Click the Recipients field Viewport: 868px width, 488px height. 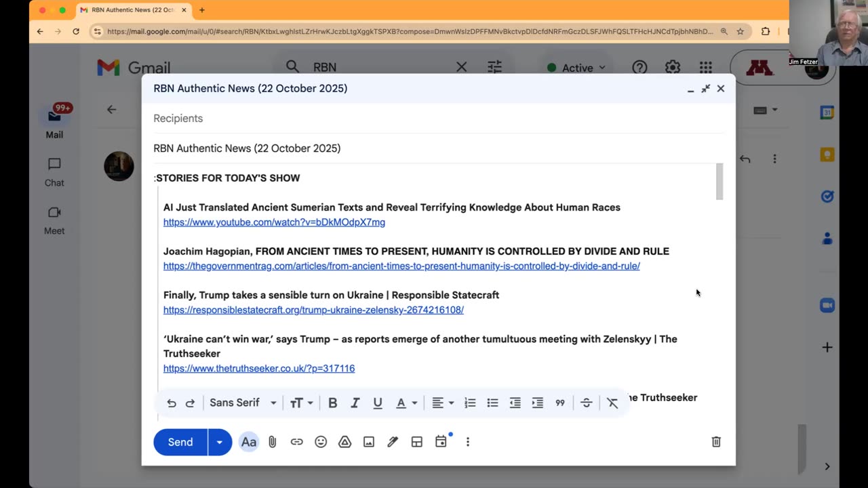[438, 119]
